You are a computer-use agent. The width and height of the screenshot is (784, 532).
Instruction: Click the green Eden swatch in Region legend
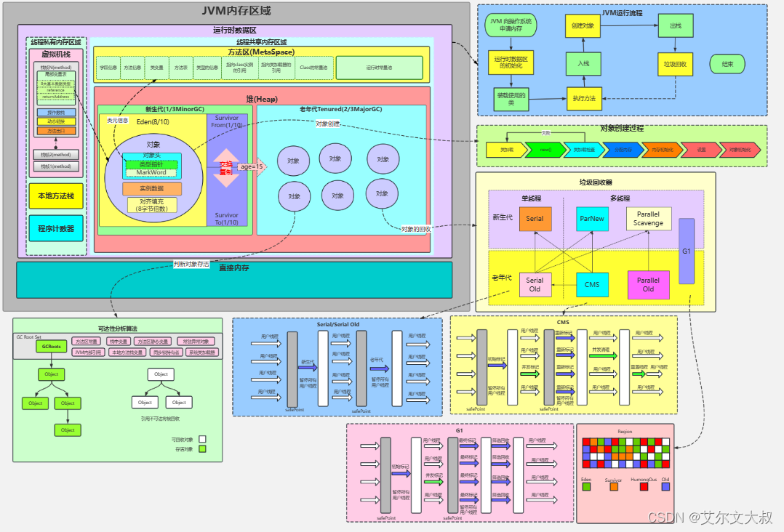586,486
